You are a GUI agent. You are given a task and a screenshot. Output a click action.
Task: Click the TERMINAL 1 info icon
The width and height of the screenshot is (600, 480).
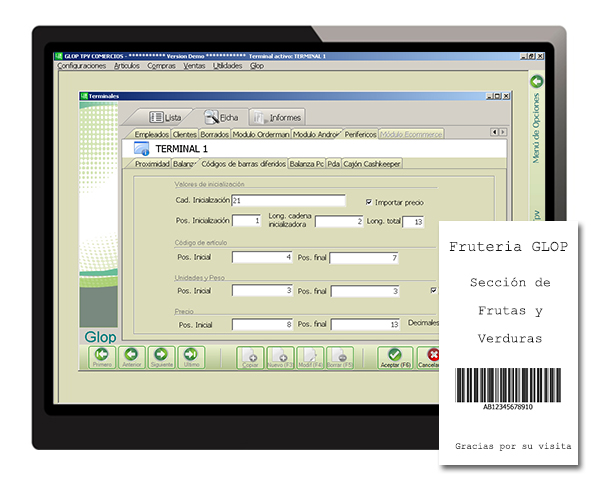pyautogui.click(x=141, y=149)
